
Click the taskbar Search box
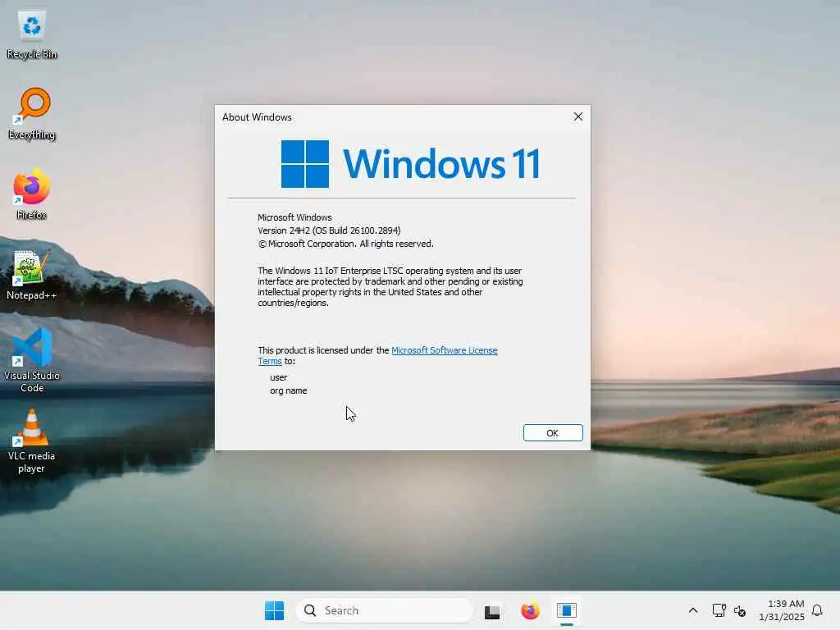[x=385, y=610]
